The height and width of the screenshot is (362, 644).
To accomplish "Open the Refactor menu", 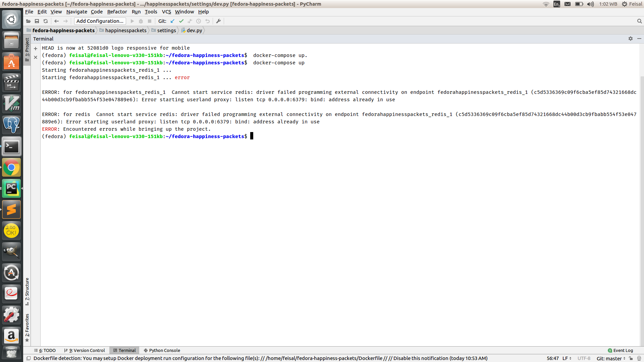I will (117, 12).
